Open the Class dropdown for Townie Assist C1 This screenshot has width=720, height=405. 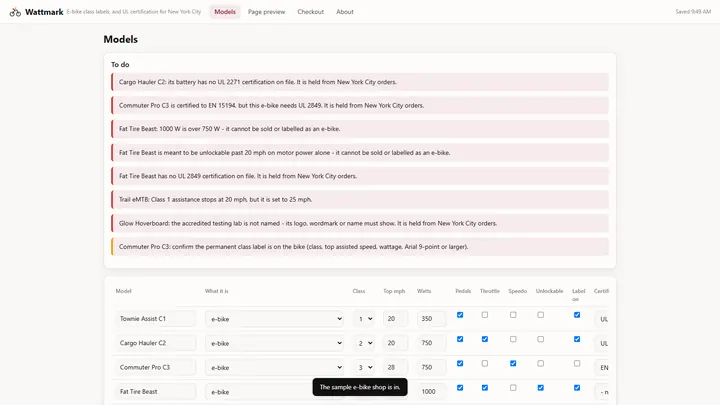[x=363, y=319]
